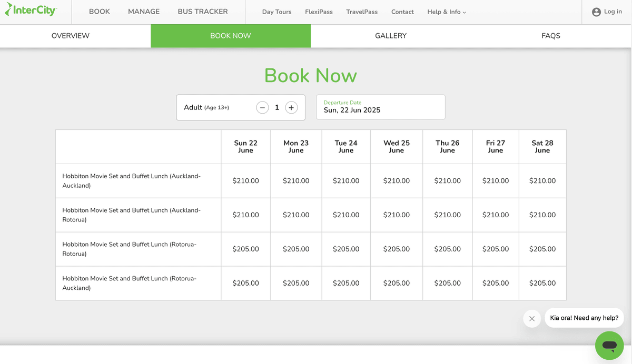Image resolution: width=632 pixels, height=364 pixels.
Task: Open the TravelPass link
Action: [362, 12]
